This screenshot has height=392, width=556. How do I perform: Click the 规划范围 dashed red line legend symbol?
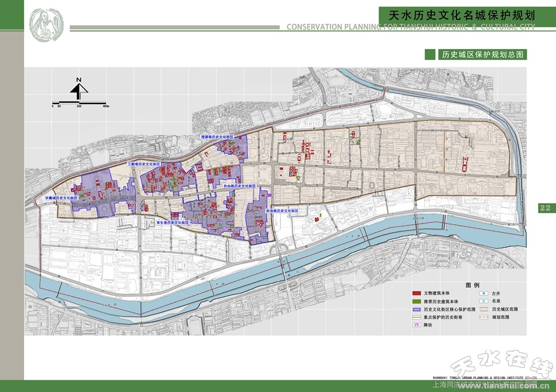click(484, 317)
